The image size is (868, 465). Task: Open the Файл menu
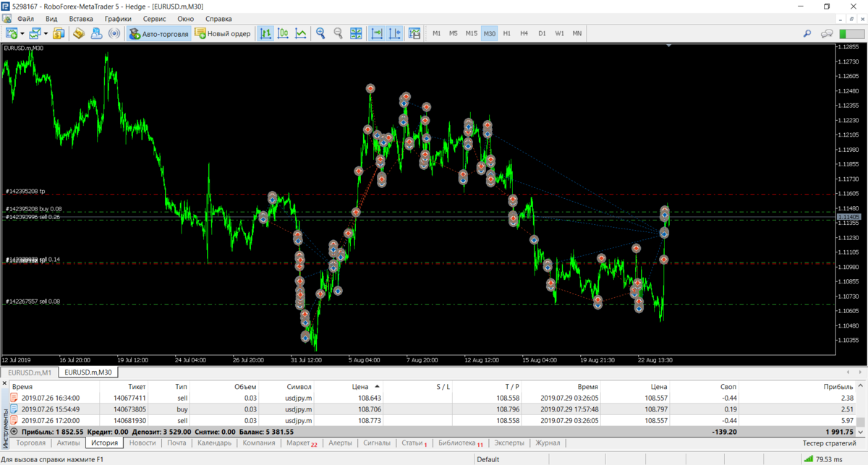point(25,19)
